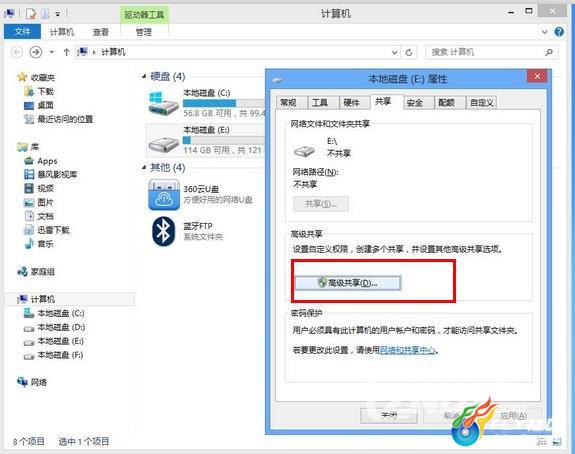The width and height of the screenshot is (575, 454).
Task: Expand the ribbon with the chevron
Action: [545, 32]
